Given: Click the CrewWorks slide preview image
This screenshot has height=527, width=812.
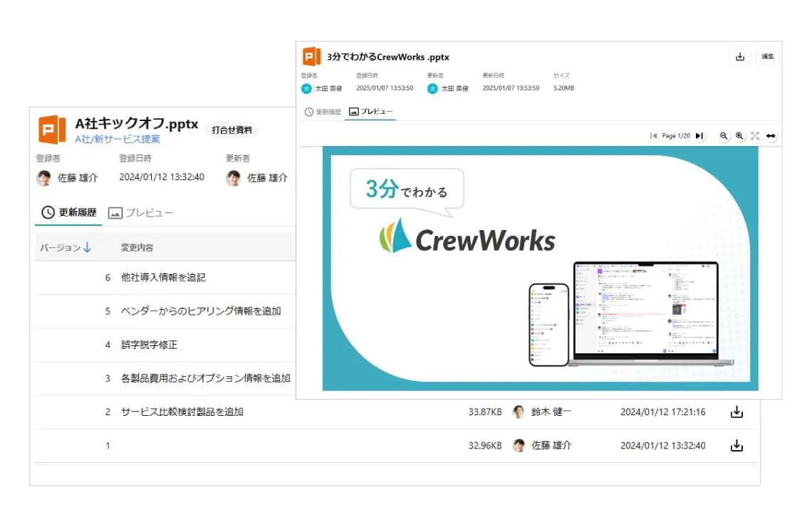Looking at the screenshot, I should click(x=540, y=268).
